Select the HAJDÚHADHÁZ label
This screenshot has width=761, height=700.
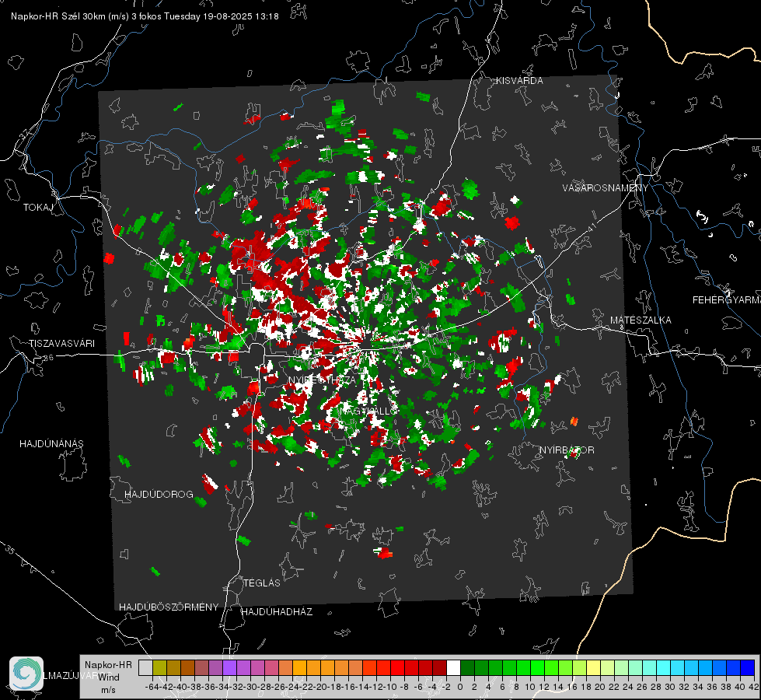pyautogui.click(x=278, y=612)
